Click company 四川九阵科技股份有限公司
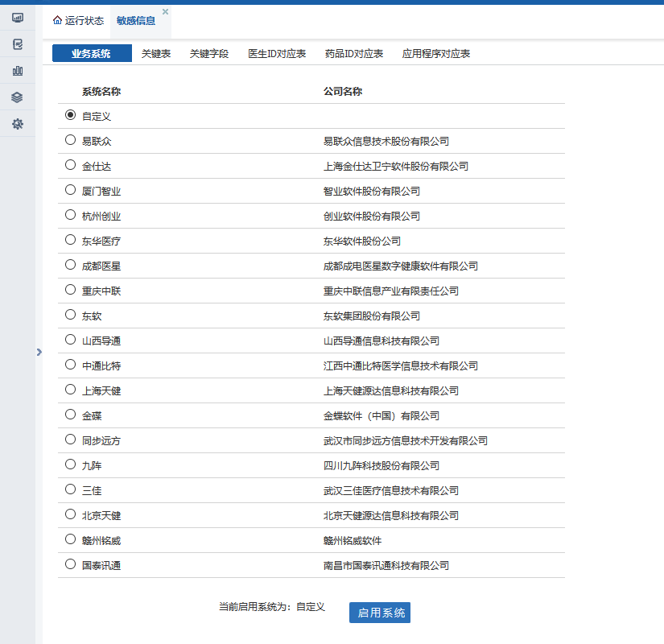This screenshot has height=644, width=664. pyautogui.click(x=381, y=466)
